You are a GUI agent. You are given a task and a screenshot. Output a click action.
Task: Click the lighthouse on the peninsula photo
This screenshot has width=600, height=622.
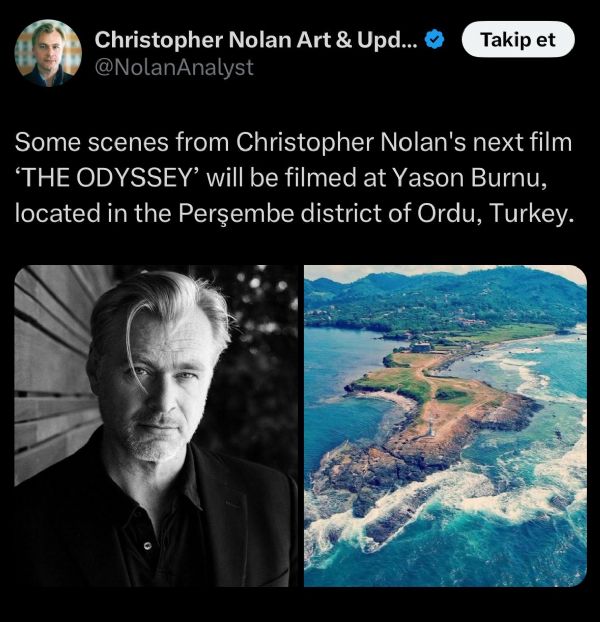(x=430, y=426)
